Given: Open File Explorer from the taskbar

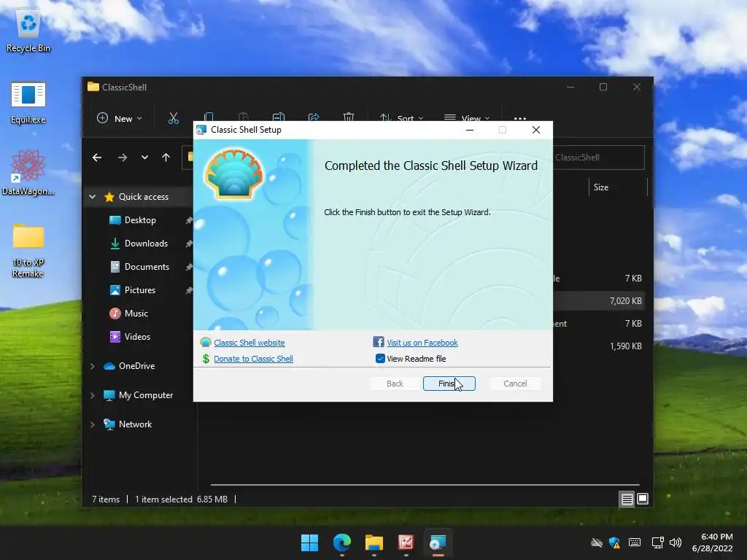Looking at the screenshot, I should pos(374,542).
